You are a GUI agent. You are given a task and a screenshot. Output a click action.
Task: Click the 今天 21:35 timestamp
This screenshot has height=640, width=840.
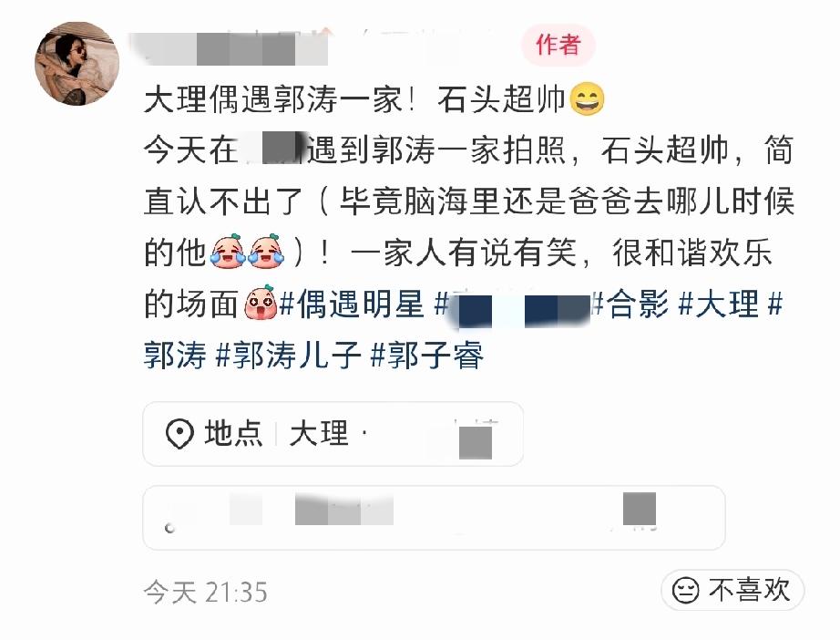click(206, 593)
